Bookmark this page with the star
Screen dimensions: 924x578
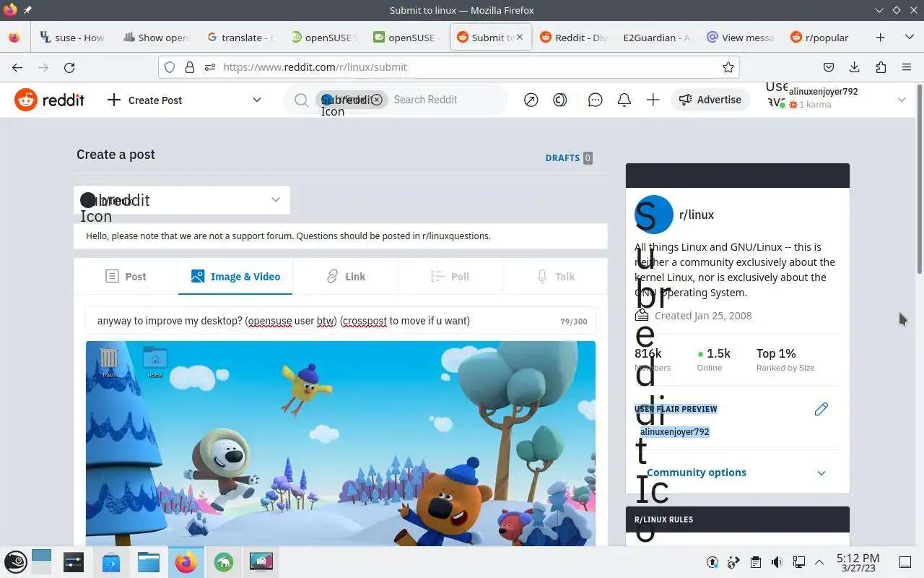pos(728,67)
